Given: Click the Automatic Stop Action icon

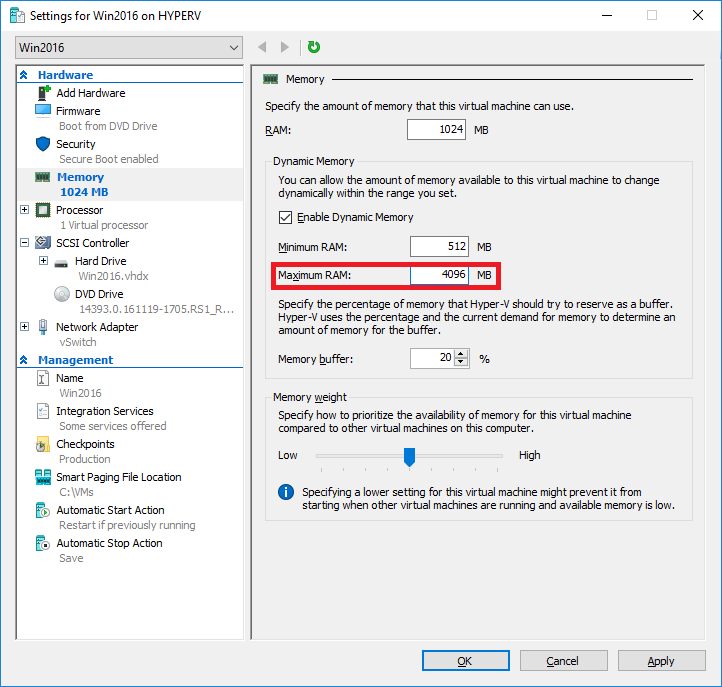Looking at the screenshot, I should pos(43,543).
